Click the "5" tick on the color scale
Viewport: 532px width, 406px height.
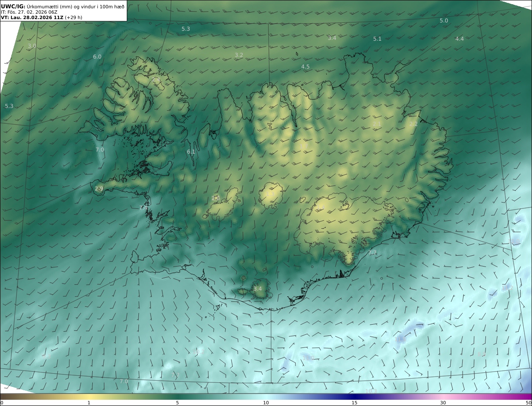click(x=177, y=403)
